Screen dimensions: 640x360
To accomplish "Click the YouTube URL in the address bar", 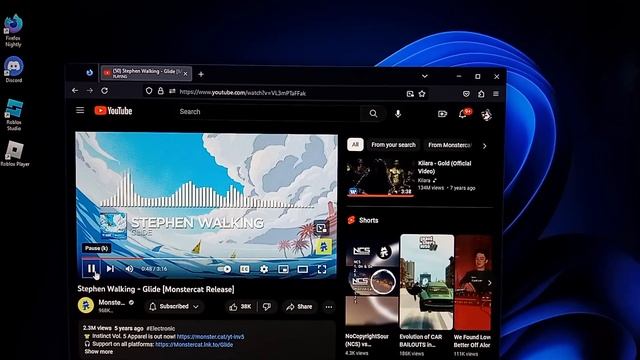I will [242, 93].
